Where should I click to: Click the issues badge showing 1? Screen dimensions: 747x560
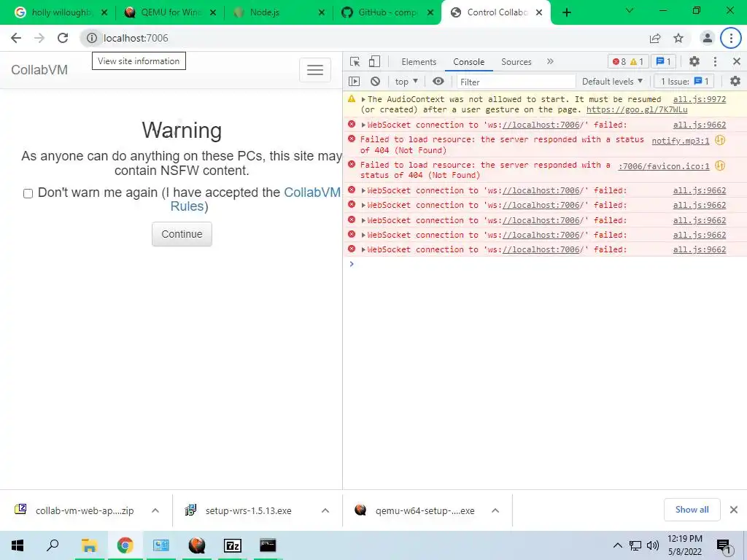664,61
